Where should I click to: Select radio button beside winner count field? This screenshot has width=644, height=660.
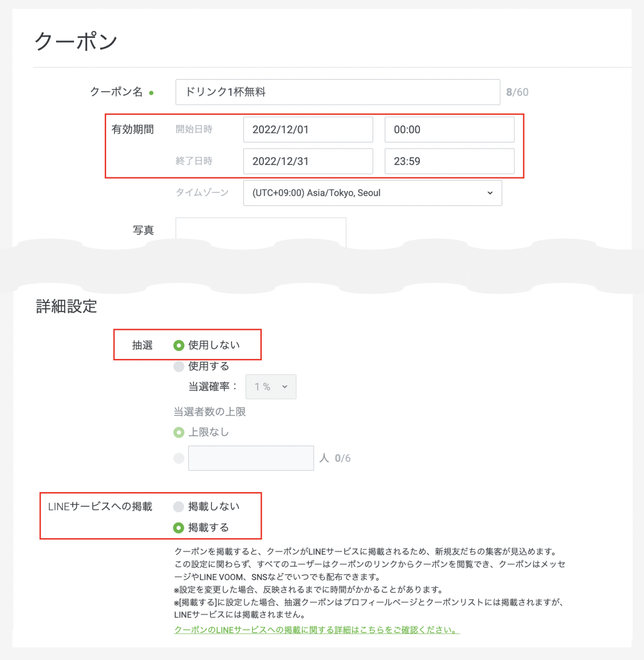[x=179, y=458]
